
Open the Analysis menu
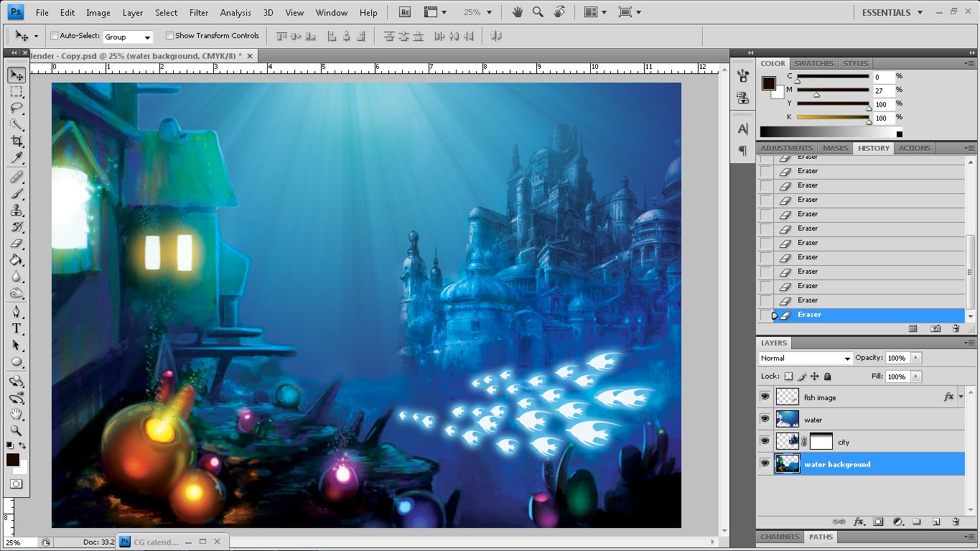click(x=235, y=13)
